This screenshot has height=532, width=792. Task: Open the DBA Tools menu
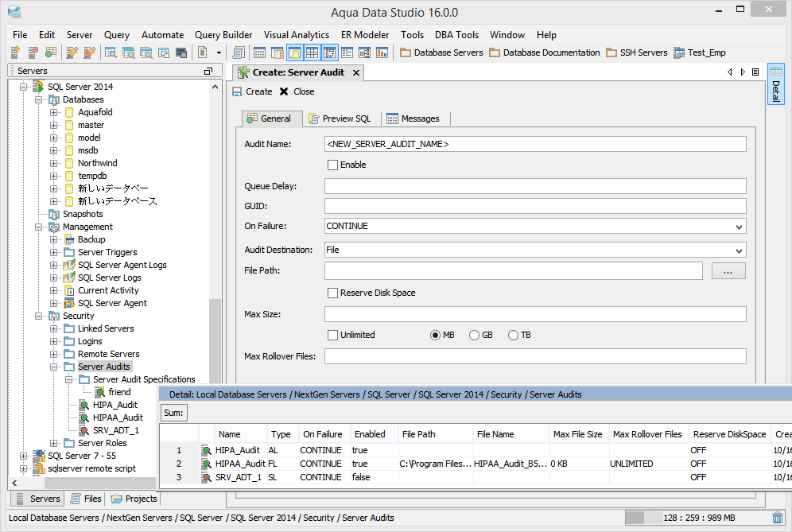pyautogui.click(x=456, y=35)
